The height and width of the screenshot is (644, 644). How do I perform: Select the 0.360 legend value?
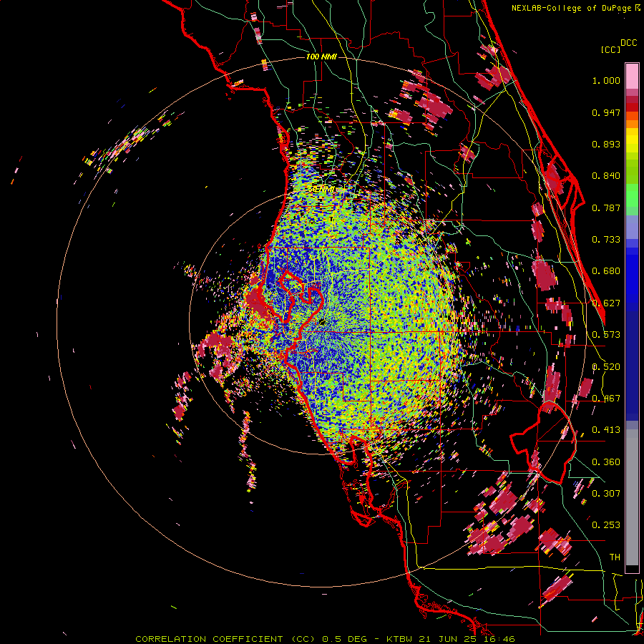pyautogui.click(x=606, y=462)
